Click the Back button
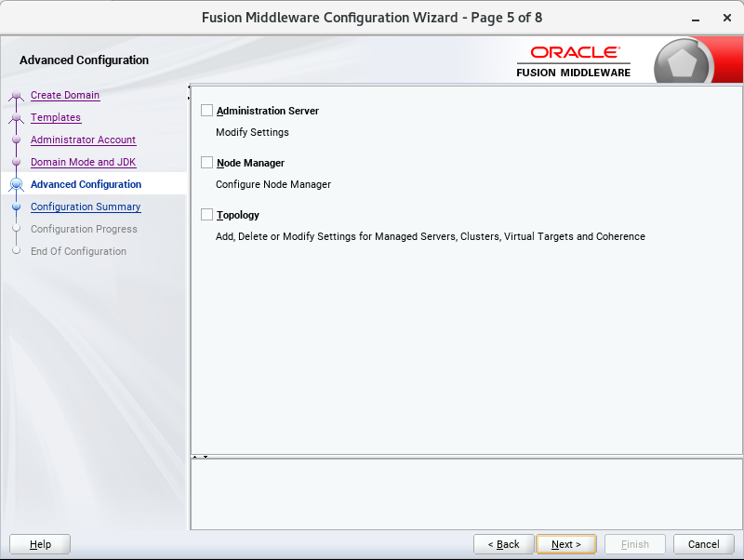 [503, 544]
